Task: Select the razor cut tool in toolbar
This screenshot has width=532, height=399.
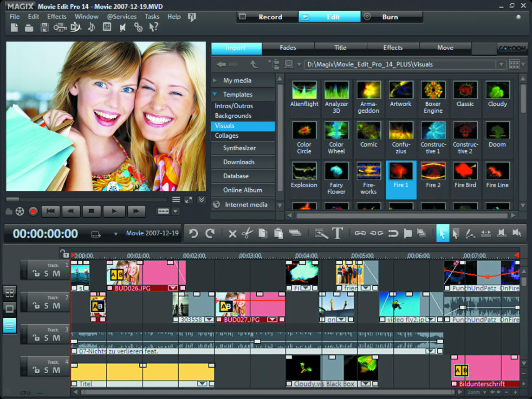Action: tap(248, 233)
